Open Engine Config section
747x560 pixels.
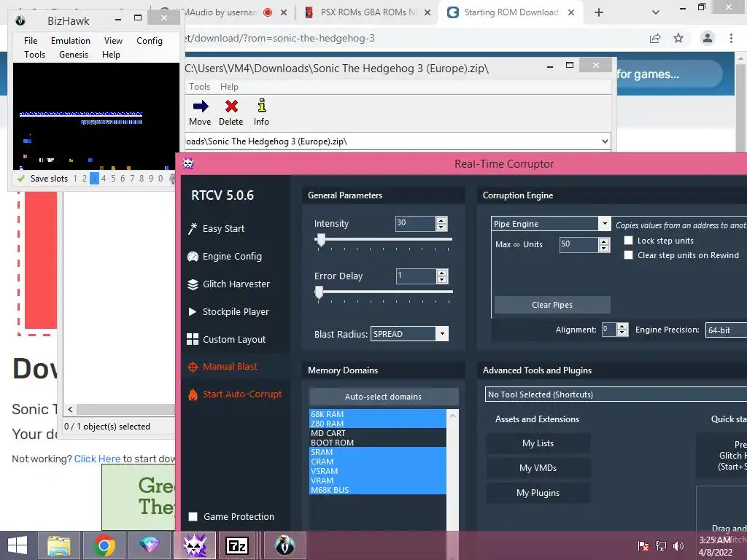click(x=225, y=256)
